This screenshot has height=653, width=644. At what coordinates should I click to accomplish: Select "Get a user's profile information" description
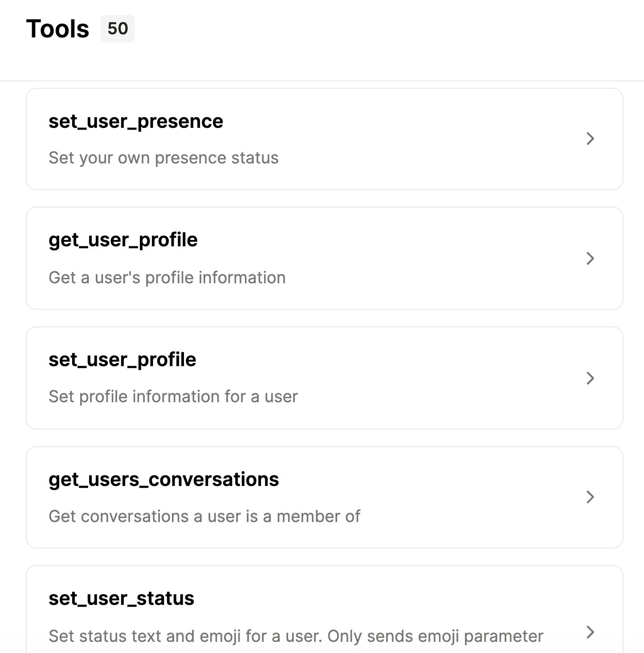coord(167,278)
